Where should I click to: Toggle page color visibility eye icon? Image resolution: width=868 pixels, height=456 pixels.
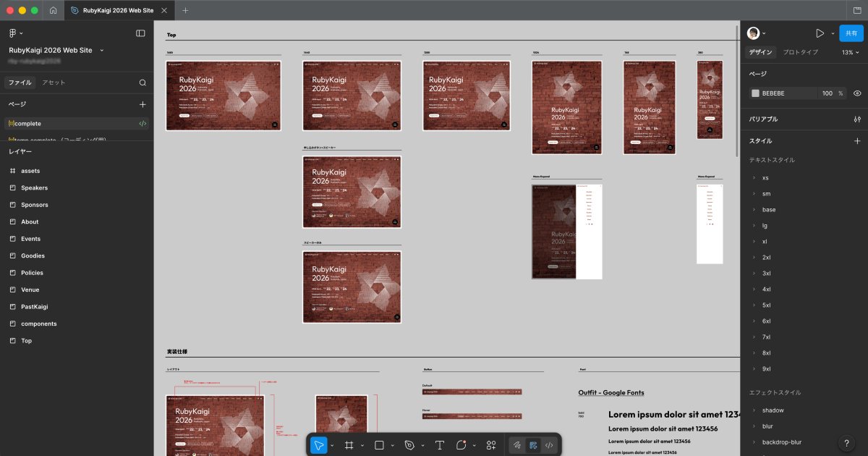[x=857, y=93]
